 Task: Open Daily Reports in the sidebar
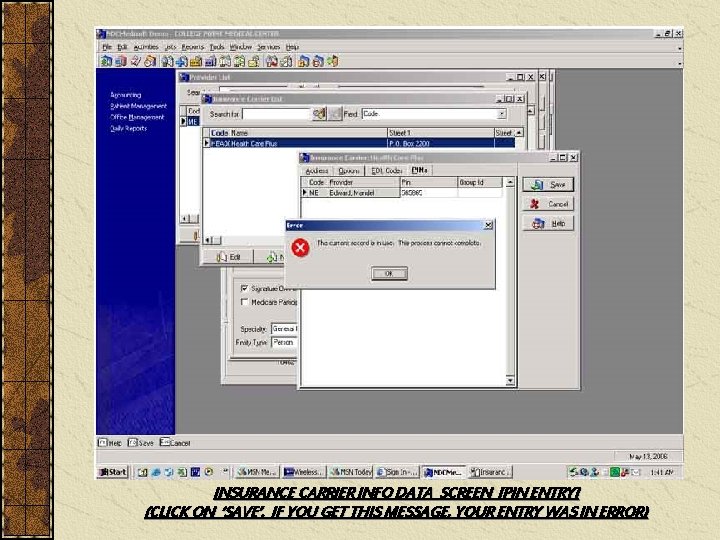click(129, 129)
